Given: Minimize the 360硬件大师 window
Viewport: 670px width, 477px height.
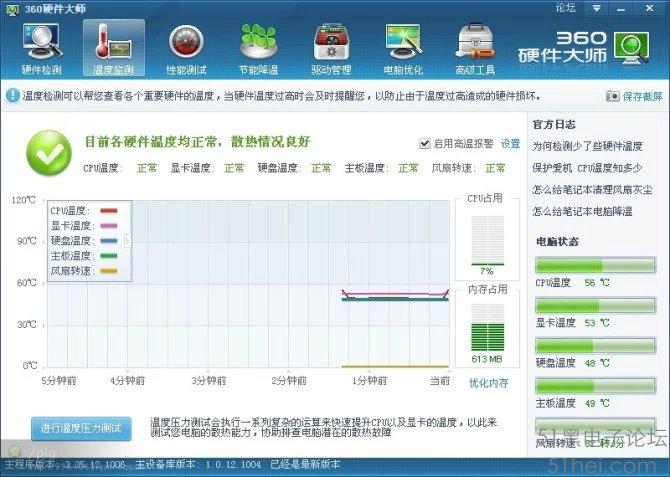Looking at the screenshot, I should click(x=621, y=8).
